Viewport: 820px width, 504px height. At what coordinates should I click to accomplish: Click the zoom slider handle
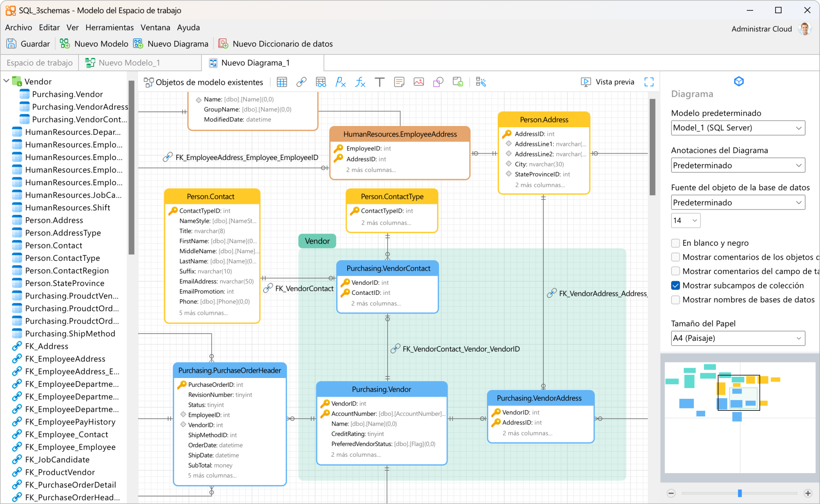pyautogui.click(x=740, y=493)
